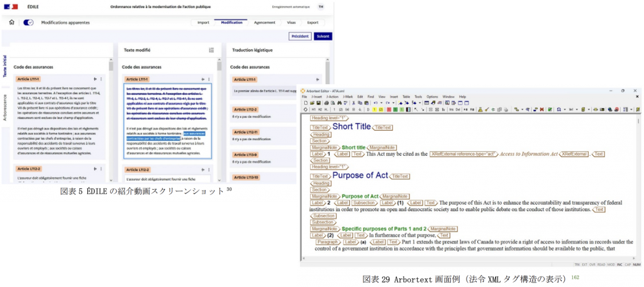The image size is (644, 287).
Task: Click the Del toolbar button
Action: [458, 109]
